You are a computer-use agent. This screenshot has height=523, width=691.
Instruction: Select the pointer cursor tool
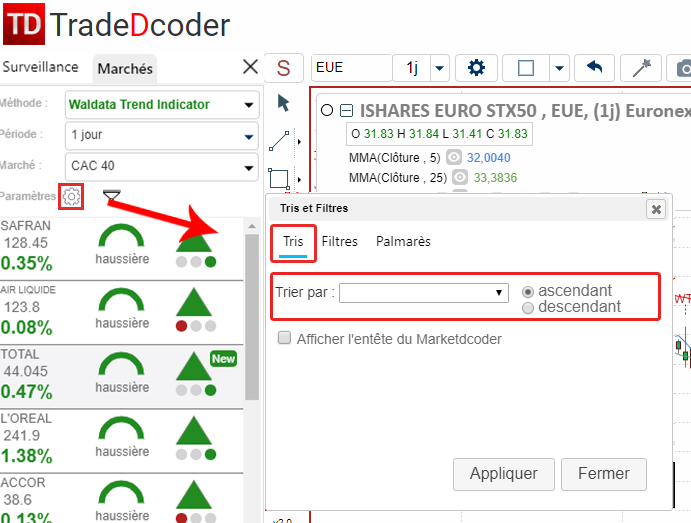pos(283,103)
